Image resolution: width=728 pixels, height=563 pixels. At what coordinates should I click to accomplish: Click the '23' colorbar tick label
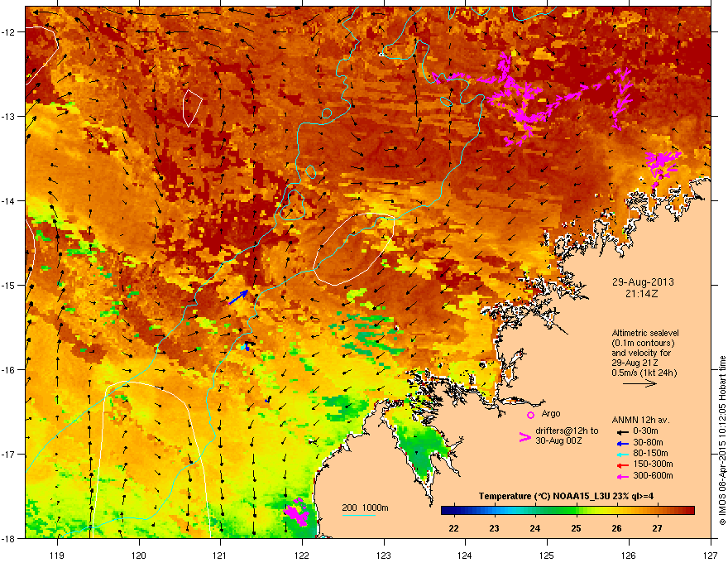pos(494,528)
